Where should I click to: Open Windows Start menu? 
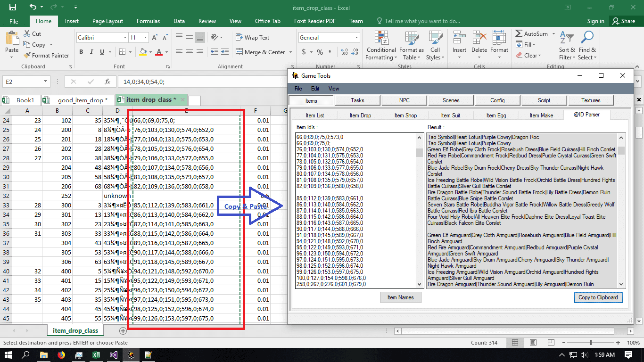[x=8, y=355]
